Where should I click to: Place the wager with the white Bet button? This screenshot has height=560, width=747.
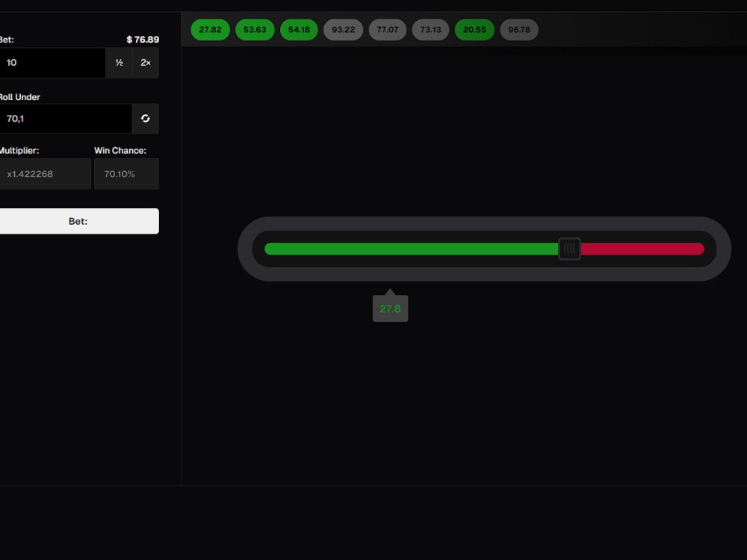[x=78, y=221]
